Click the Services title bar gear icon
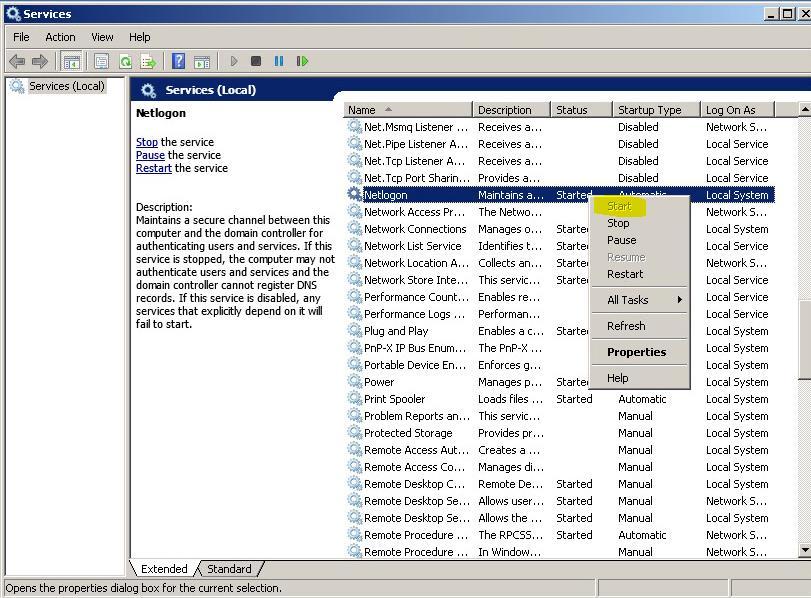 tap(13, 13)
